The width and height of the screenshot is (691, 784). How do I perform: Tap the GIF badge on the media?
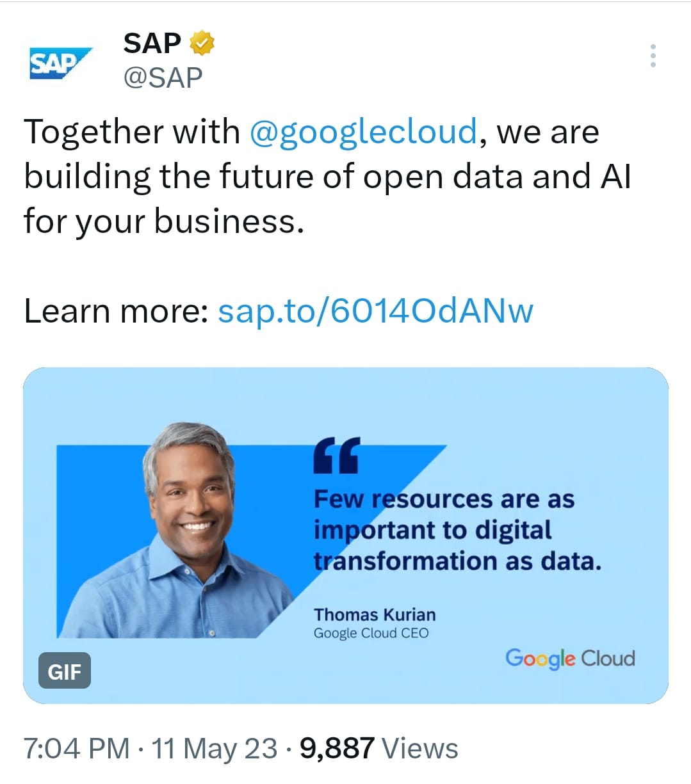tap(65, 671)
